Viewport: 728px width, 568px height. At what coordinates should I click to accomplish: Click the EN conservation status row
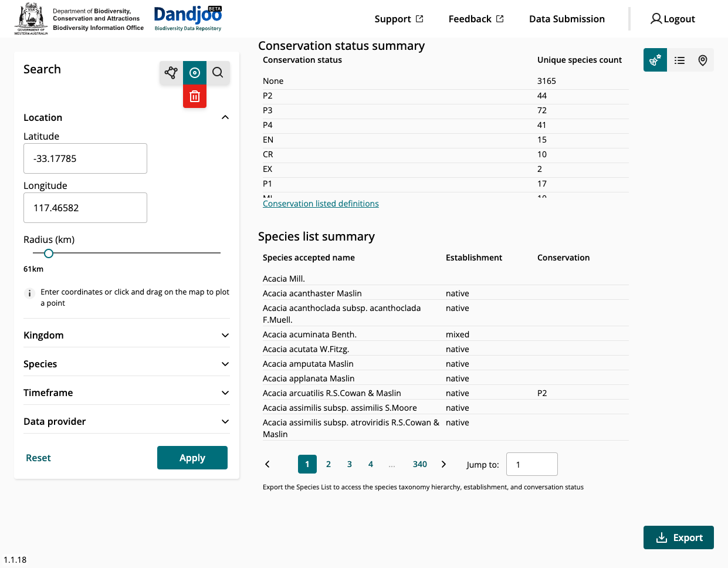tap(446, 140)
